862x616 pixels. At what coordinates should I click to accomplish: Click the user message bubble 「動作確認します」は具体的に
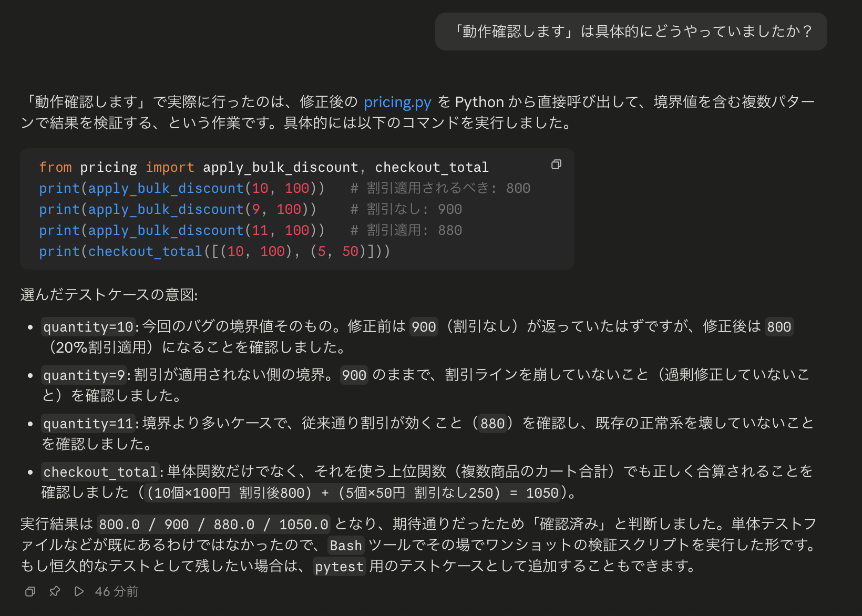pyautogui.click(x=631, y=32)
